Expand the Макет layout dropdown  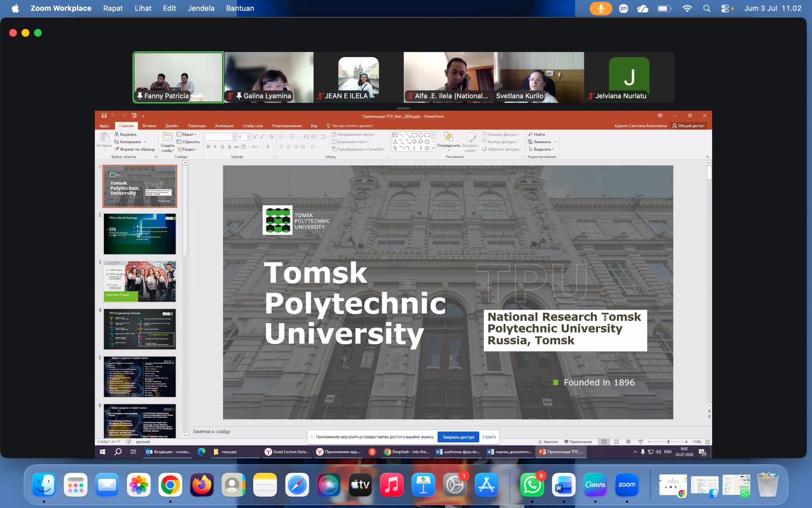[186, 135]
